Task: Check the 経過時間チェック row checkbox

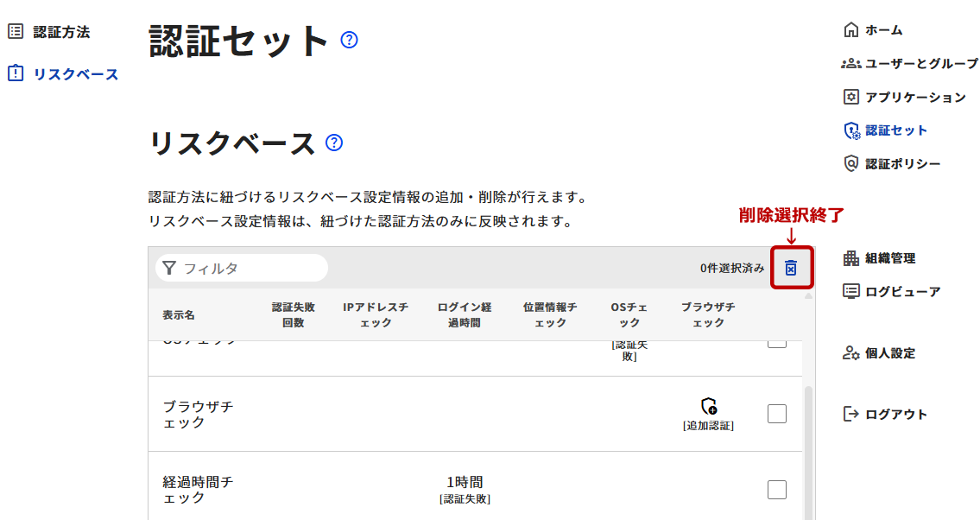Action: [x=777, y=490]
